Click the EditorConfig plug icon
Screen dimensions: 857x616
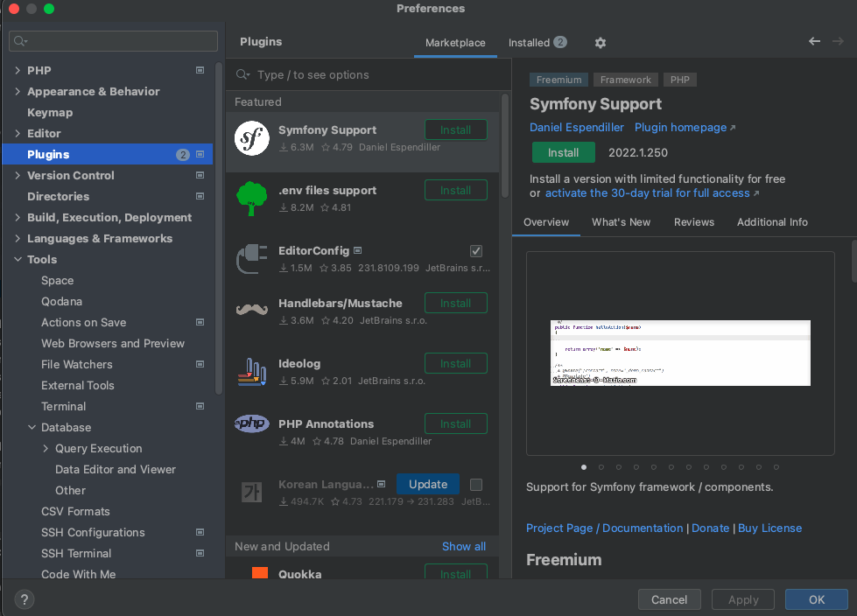pyautogui.click(x=252, y=259)
